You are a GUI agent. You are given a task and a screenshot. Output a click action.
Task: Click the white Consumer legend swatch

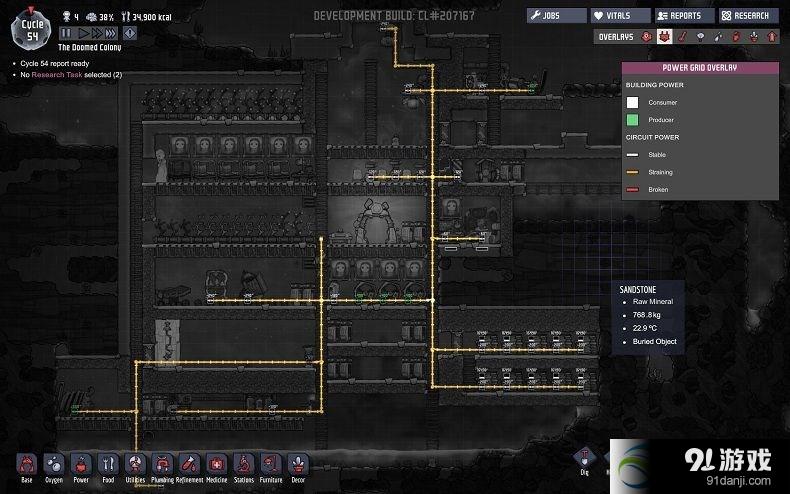[x=632, y=102]
